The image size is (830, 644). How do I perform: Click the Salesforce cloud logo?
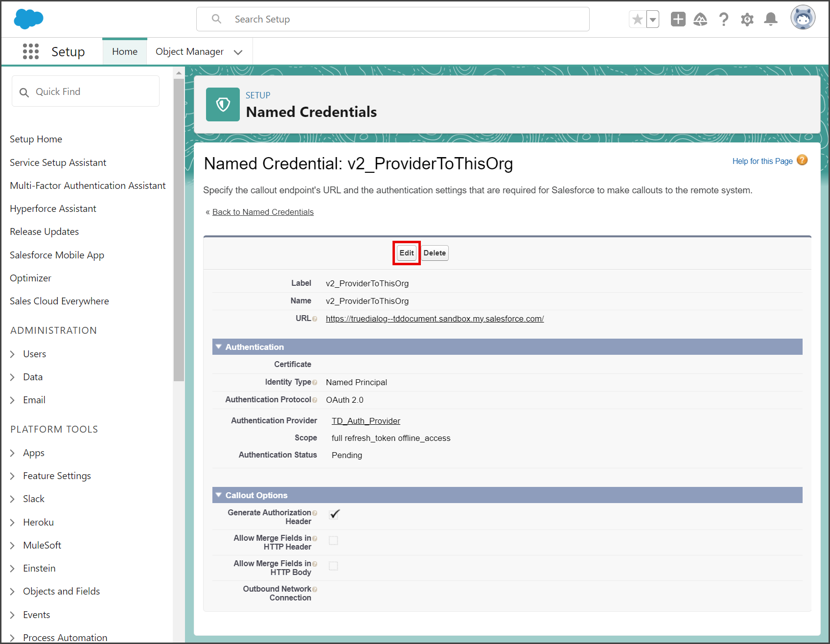point(29,19)
